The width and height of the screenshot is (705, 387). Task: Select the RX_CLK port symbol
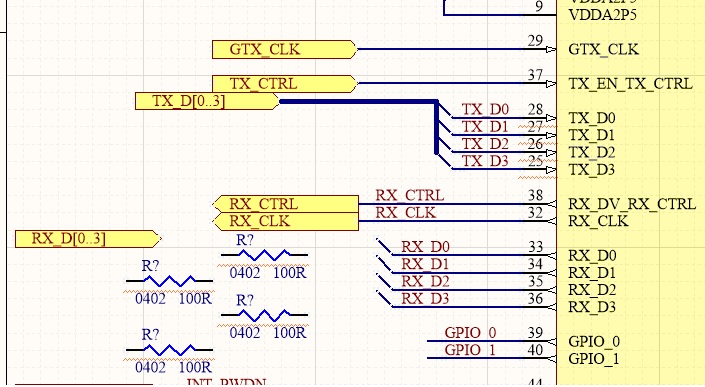(x=286, y=222)
